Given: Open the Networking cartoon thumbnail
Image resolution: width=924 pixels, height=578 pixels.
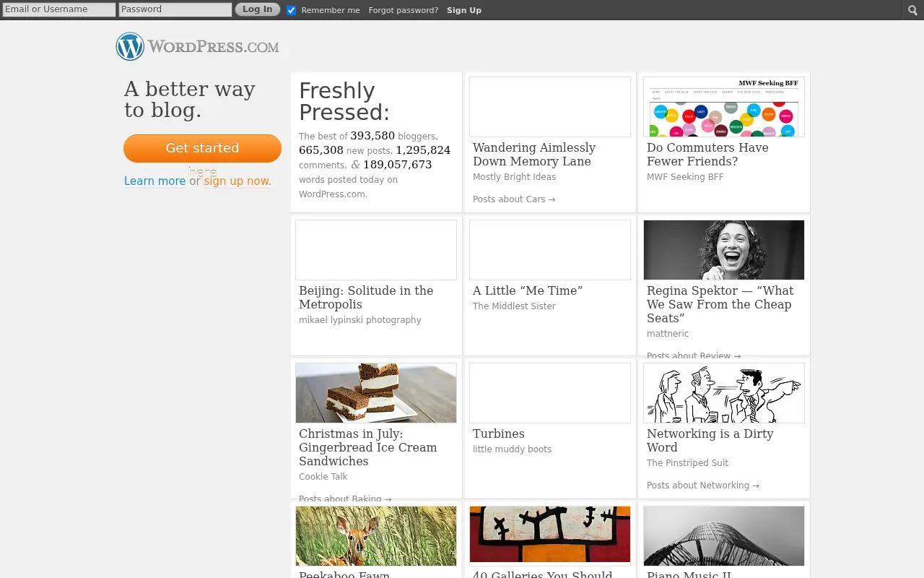Looking at the screenshot, I should [724, 393].
